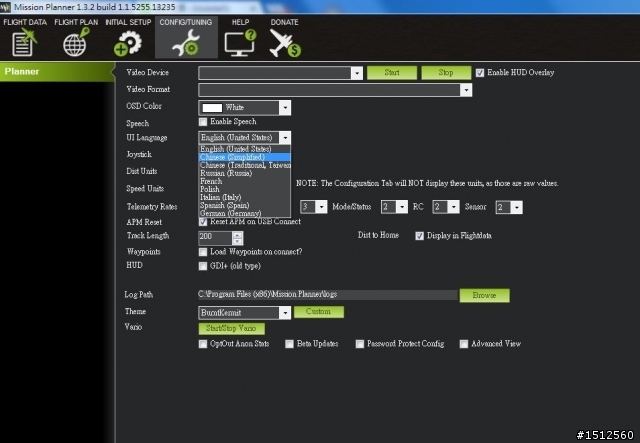
Task: Click the Mission Planner title bar logo
Action: [x=5, y=7]
